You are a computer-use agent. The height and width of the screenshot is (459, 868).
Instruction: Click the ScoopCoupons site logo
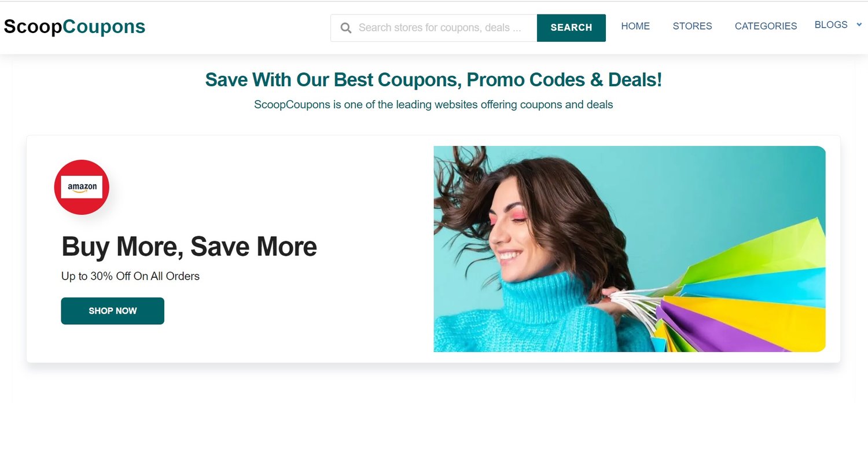click(x=75, y=27)
